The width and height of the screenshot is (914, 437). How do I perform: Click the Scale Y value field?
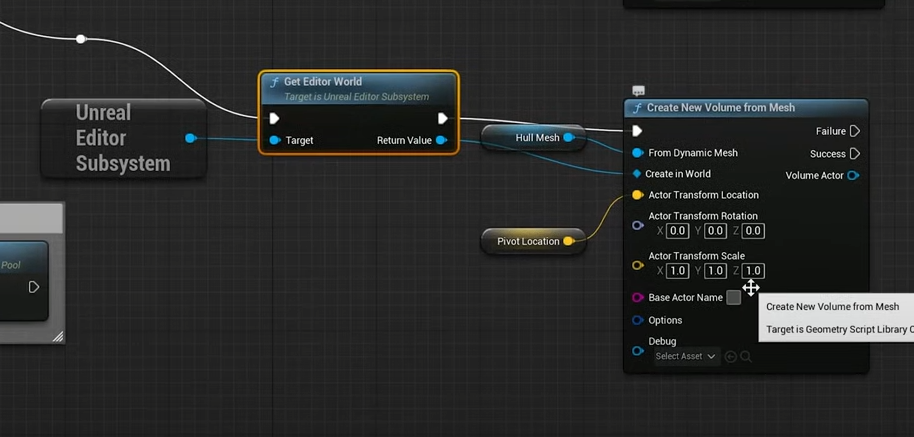715,271
